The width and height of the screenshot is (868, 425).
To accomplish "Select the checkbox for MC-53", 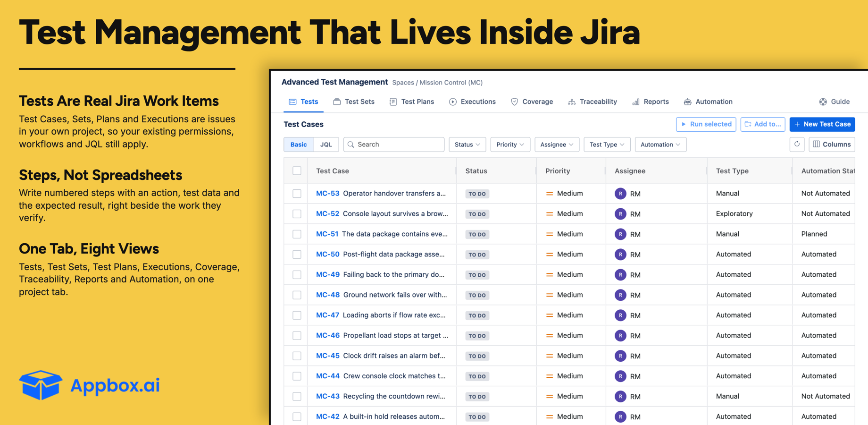I will click(297, 194).
